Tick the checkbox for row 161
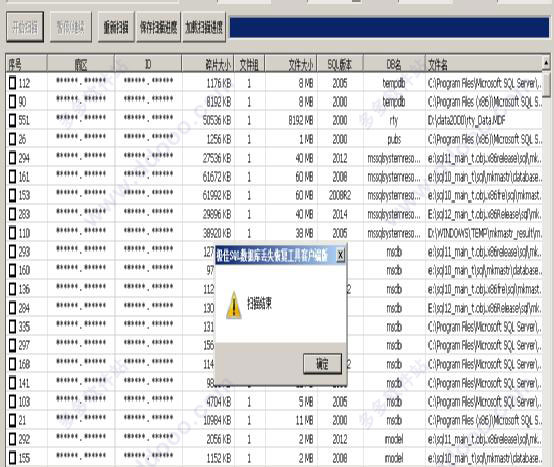The image size is (554, 467). [x=12, y=176]
